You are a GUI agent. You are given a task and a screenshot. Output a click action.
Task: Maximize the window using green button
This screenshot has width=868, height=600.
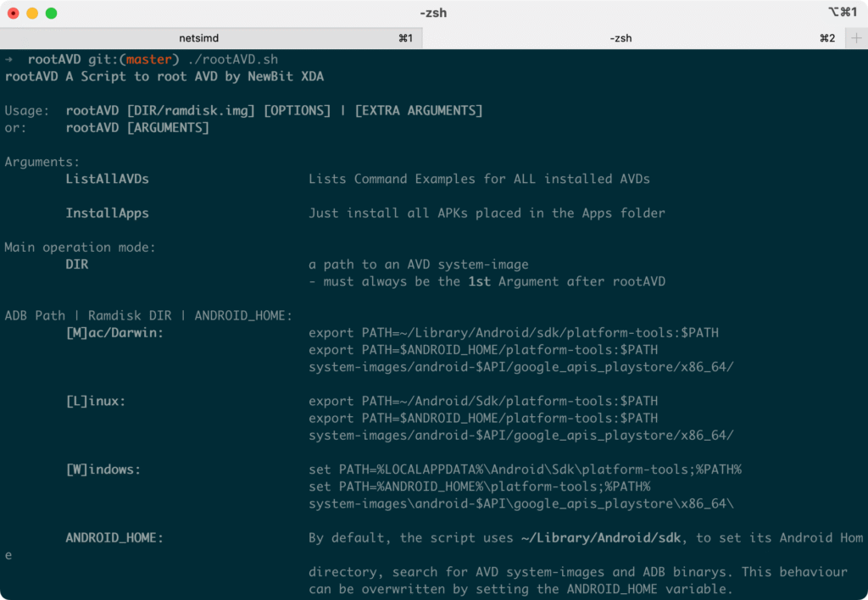tap(51, 13)
